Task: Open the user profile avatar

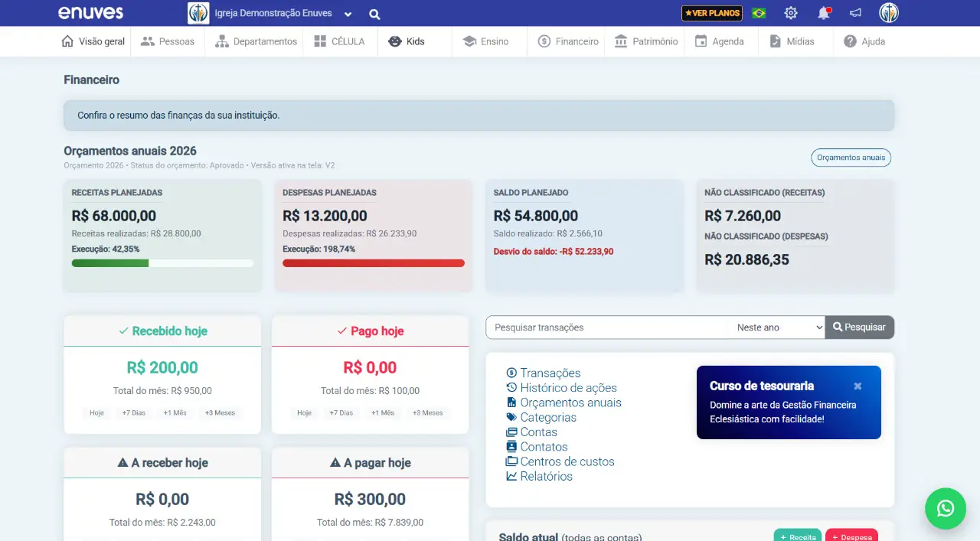Action: 889,13
